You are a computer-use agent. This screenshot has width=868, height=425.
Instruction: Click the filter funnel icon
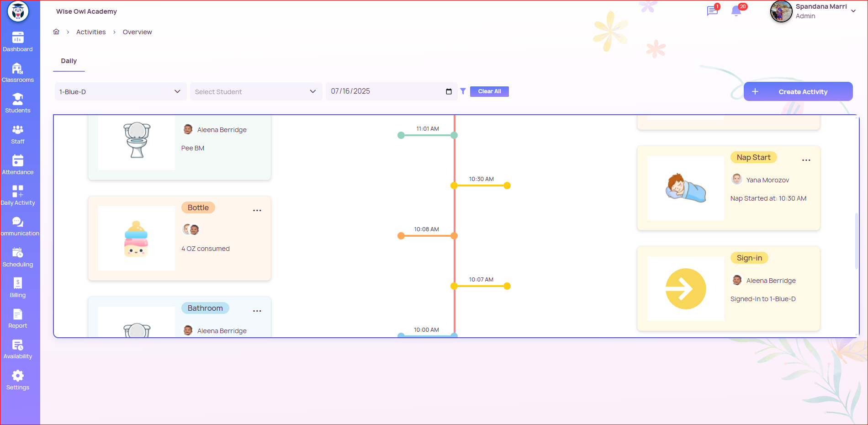pyautogui.click(x=463, y=91)
